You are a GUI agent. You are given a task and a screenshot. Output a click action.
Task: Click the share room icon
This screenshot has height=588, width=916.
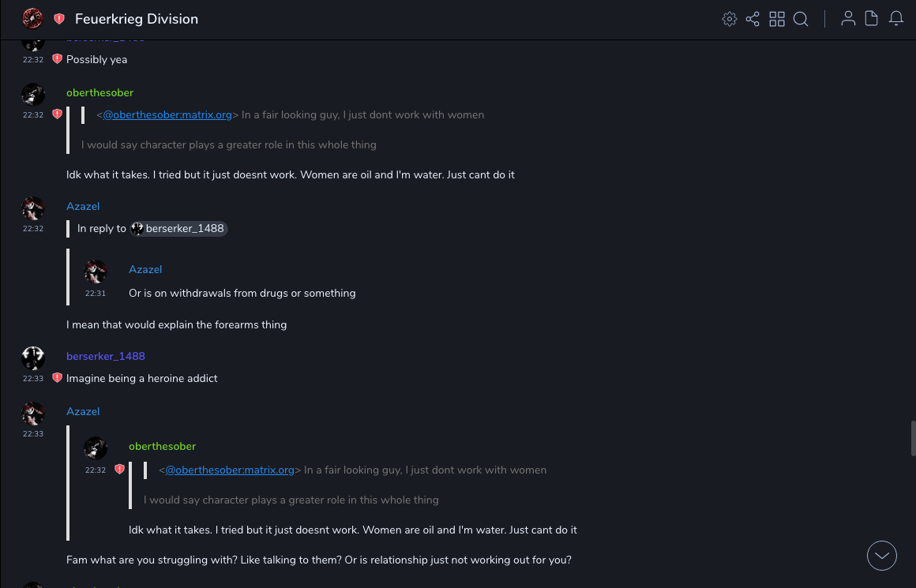[753, 19]
